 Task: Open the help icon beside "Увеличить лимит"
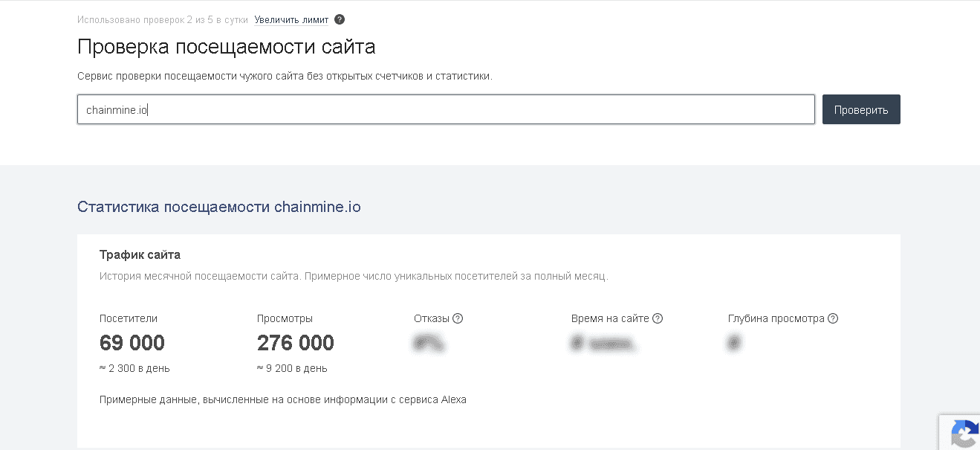(340, 19)
